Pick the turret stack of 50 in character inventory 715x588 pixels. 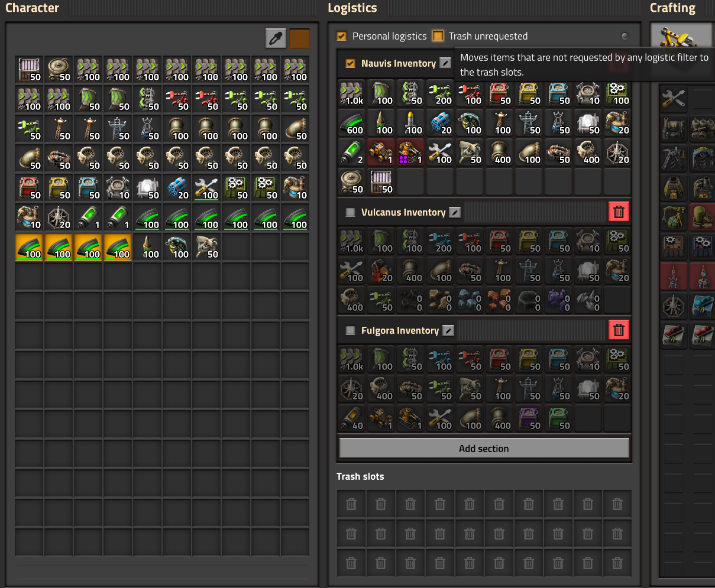206,248
